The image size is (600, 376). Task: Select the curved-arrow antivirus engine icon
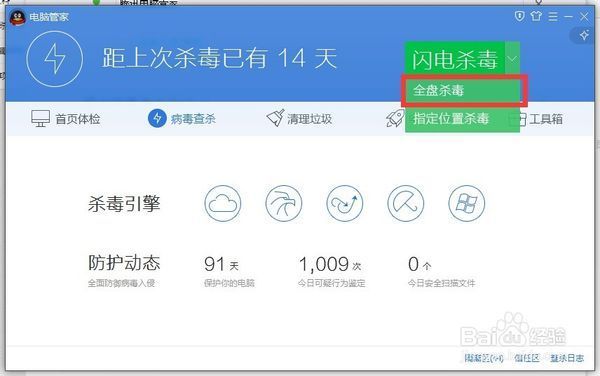pyautogui.click(x=344, y=203)
